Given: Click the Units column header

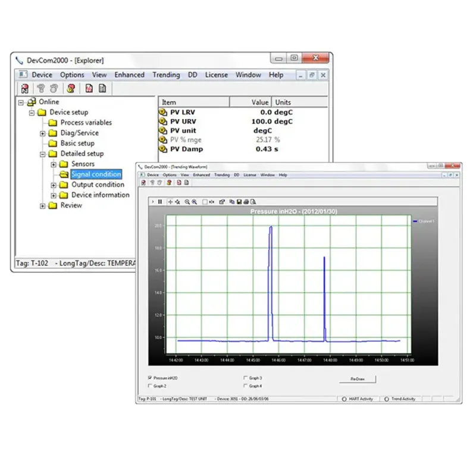Looking at the screenshot, I should [299, 102].
